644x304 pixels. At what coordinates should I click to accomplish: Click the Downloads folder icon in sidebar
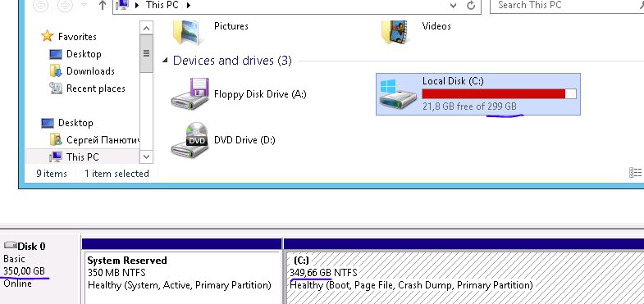56,71
